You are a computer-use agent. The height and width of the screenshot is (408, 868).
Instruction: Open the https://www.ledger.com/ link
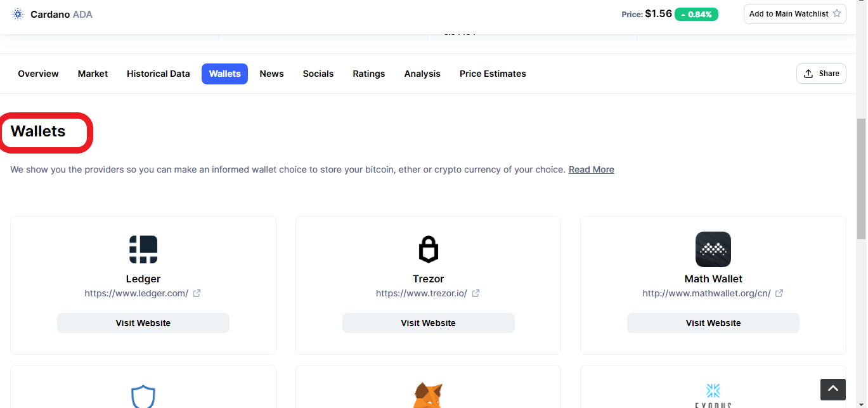136,293
